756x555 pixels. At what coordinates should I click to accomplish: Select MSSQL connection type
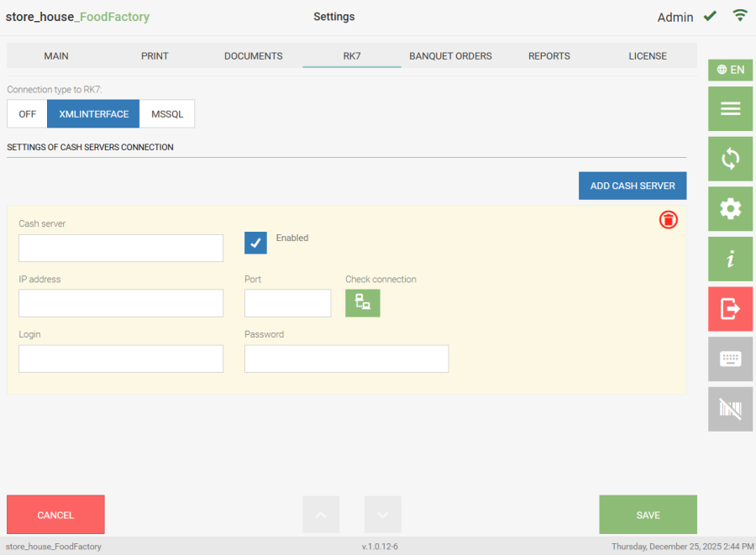point(167,114)
